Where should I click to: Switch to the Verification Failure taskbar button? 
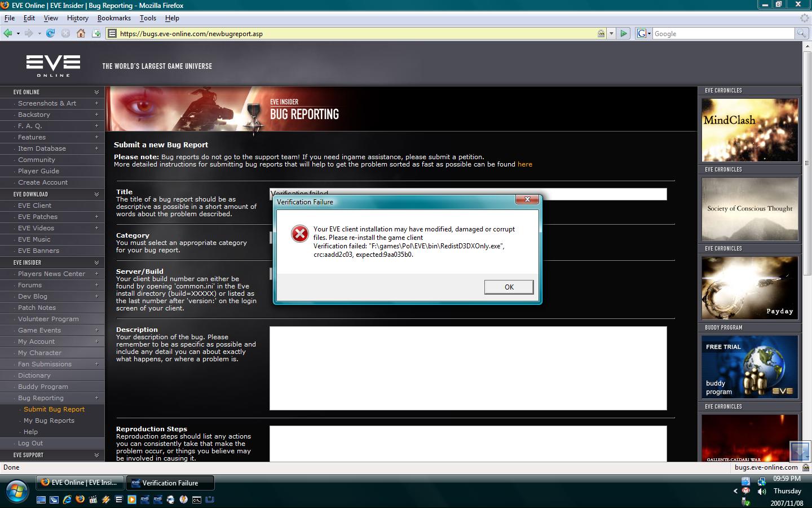pos(170,483)
